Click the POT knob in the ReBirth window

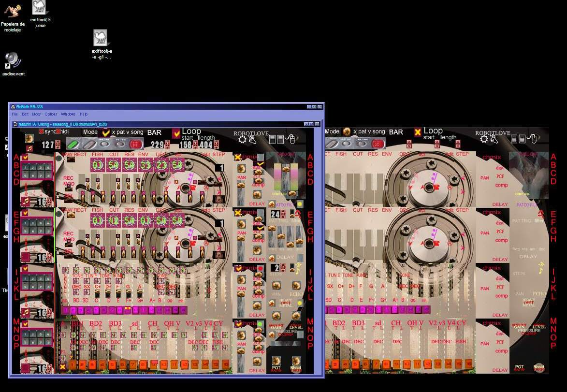pos(276,361)
